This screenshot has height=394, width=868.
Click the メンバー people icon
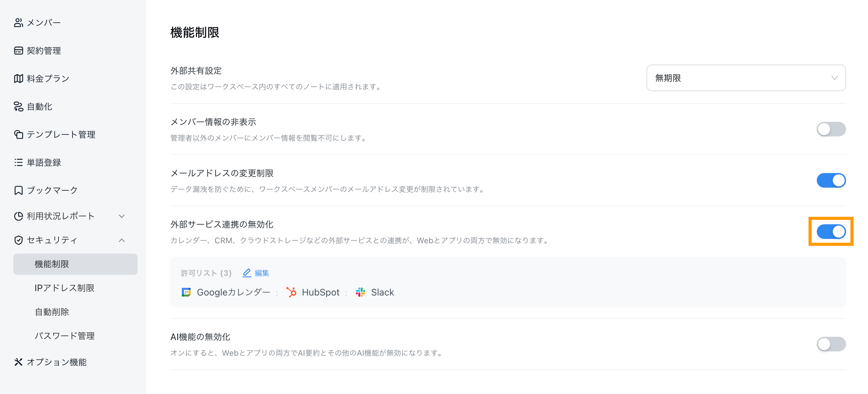click(x=18, y=23)
